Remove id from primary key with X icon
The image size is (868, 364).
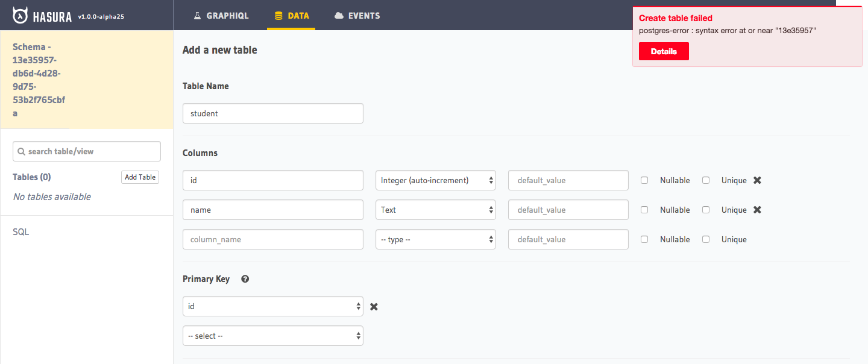tap(374, 306)
